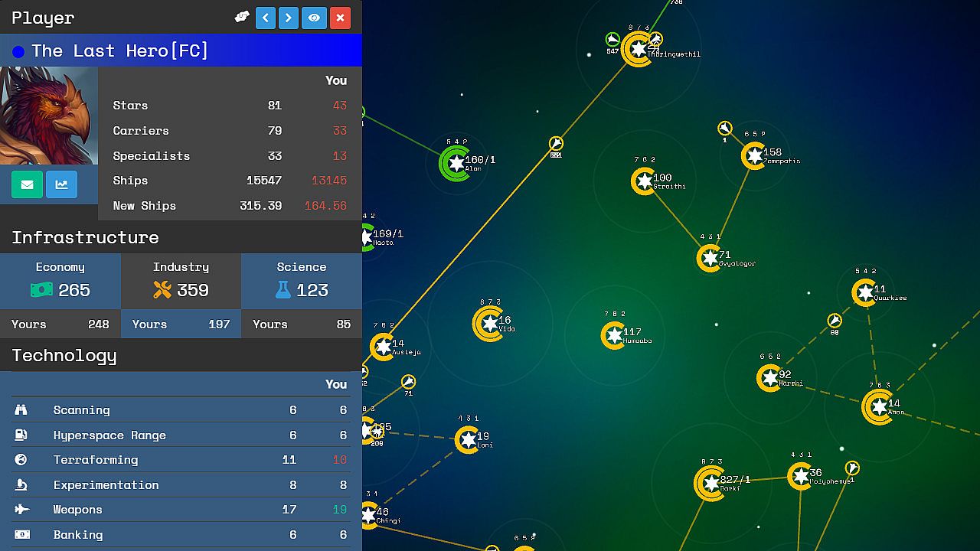Go to the previous player
This screenshot has width=980, height=551.
(266, 18)
